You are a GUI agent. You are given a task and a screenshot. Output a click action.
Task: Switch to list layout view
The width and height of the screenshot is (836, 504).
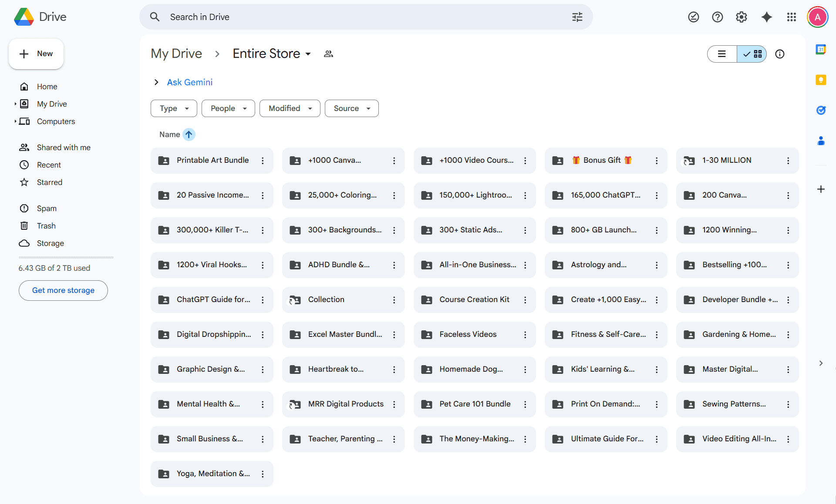722,54
